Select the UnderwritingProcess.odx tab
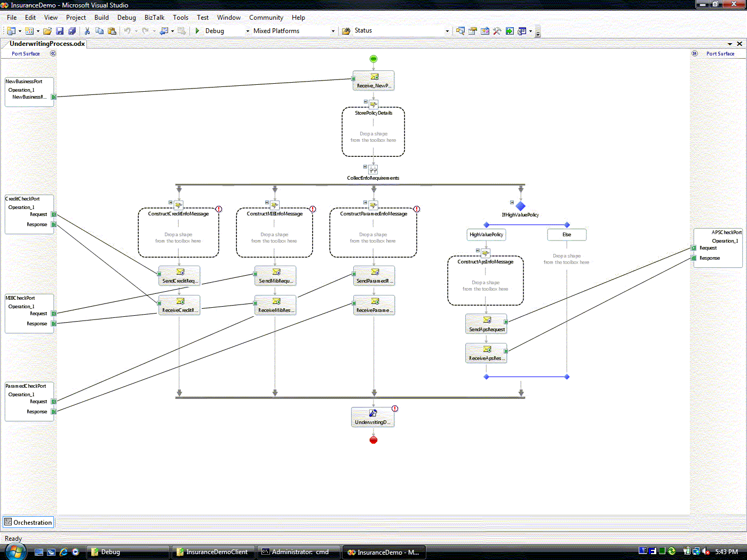747x560 pixels. click(x=47, y=44)
